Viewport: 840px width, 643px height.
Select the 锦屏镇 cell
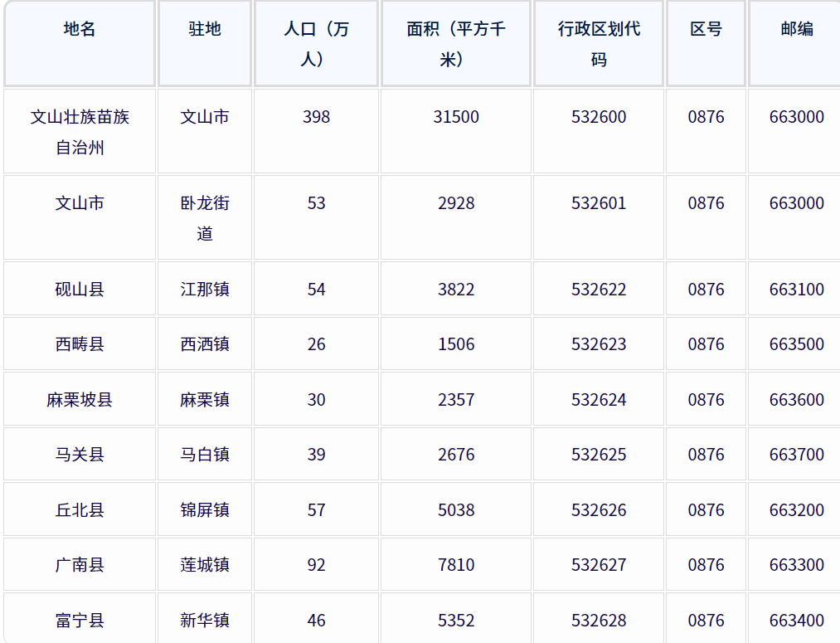pos(205,509)
